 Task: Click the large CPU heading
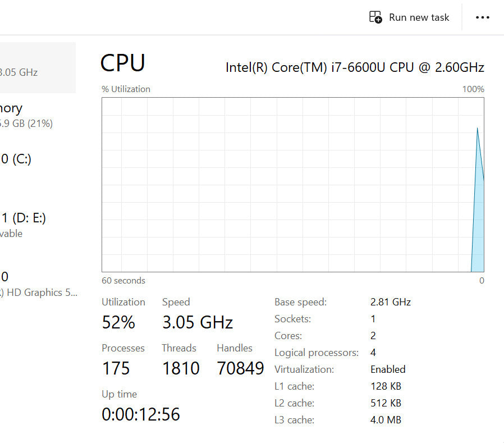tap(123, 63)
